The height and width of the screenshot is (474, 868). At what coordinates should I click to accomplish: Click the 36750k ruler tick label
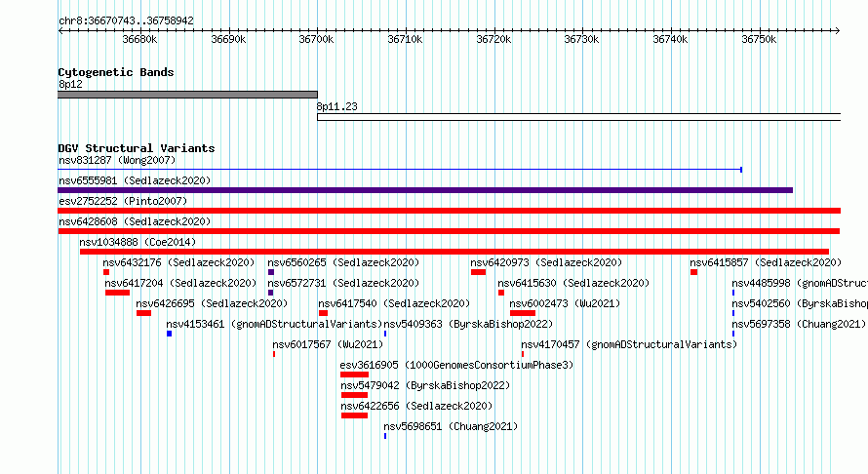tap(759, 39)
